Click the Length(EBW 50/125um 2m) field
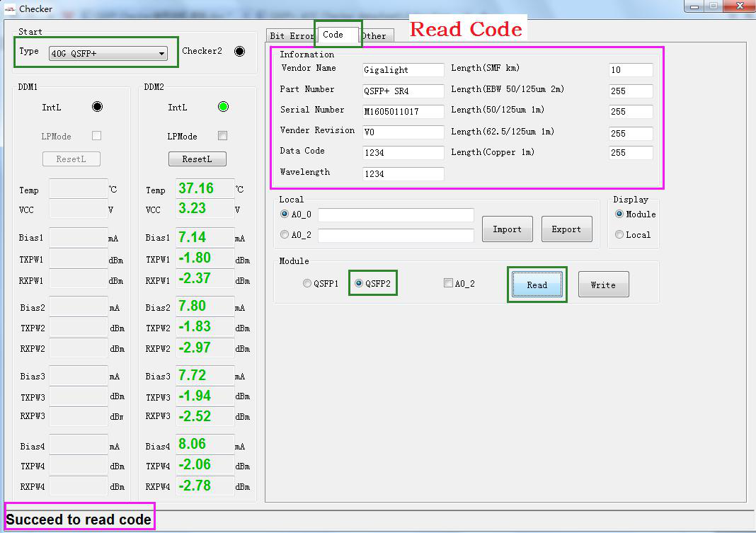This screenshot has width=756, height=533. [x=631, y=91]
